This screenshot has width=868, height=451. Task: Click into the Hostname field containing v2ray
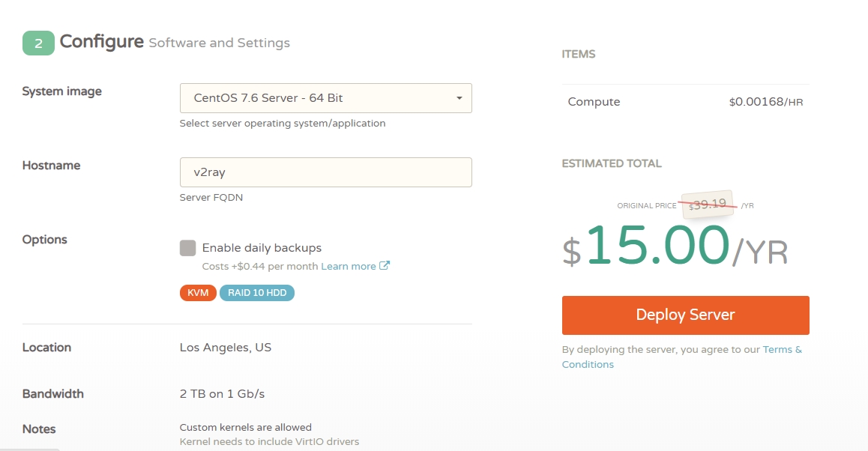coord(325,172)
